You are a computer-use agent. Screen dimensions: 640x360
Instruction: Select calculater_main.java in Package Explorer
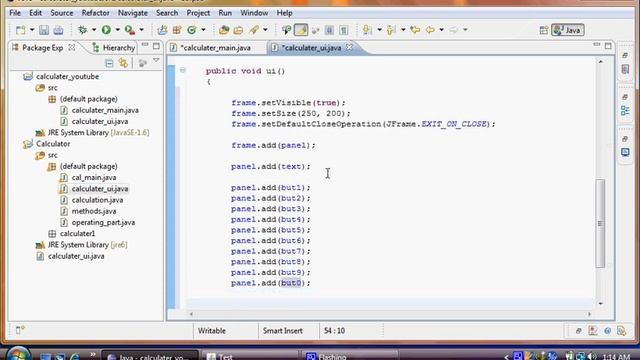105,110
